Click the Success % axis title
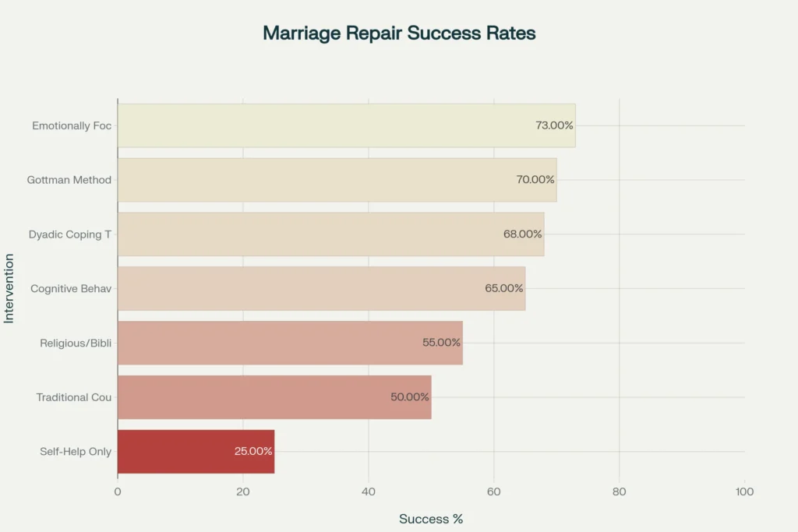 [x=431, y=520]
